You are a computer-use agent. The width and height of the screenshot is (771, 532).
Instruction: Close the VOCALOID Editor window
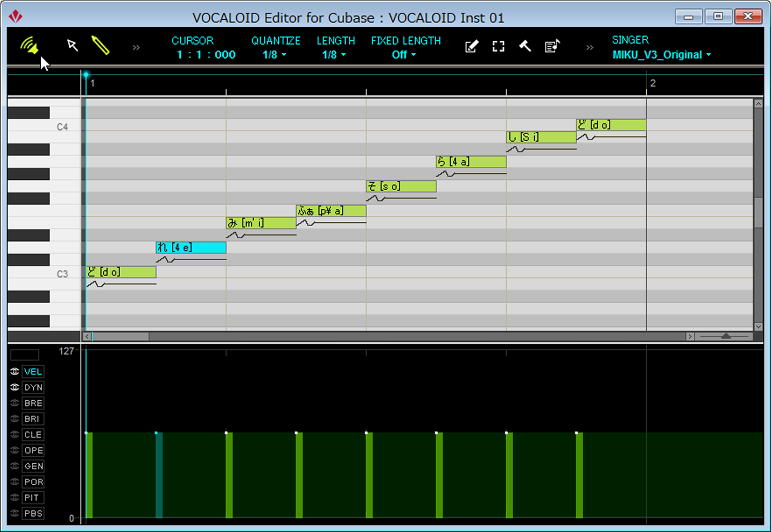coord(748,17)
